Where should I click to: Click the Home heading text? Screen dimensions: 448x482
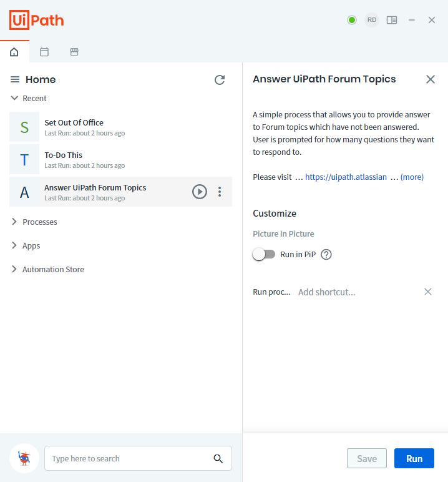click(41, 80)
